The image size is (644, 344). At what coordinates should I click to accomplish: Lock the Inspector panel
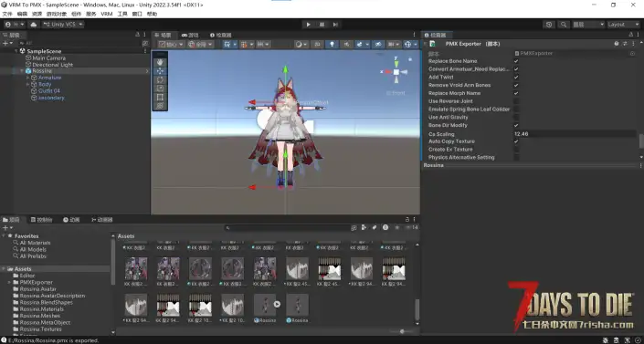631,35
